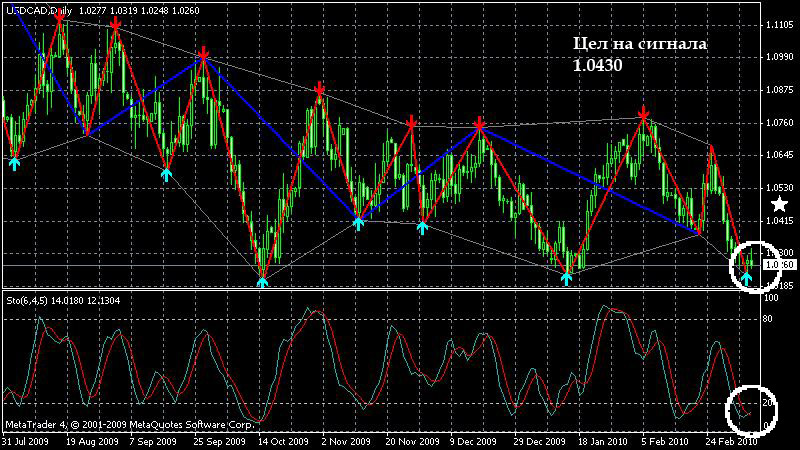Select the cyan buy arrow below the January 2010 low
The width and height of the screenshot is (800, 450).
pos(566,278)
